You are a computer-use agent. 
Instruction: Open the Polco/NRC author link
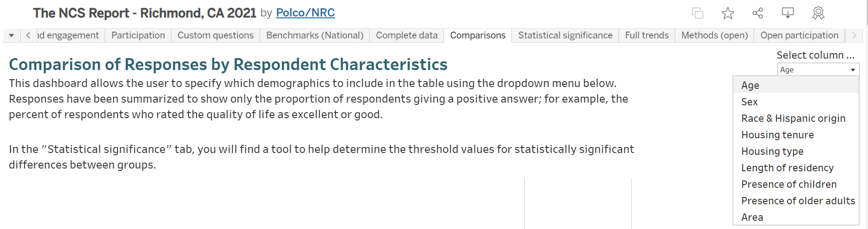click(x=305, y=13)
